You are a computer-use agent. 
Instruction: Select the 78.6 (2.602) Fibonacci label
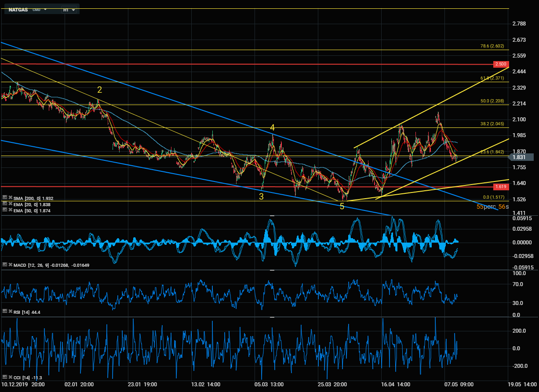(492, 46)
